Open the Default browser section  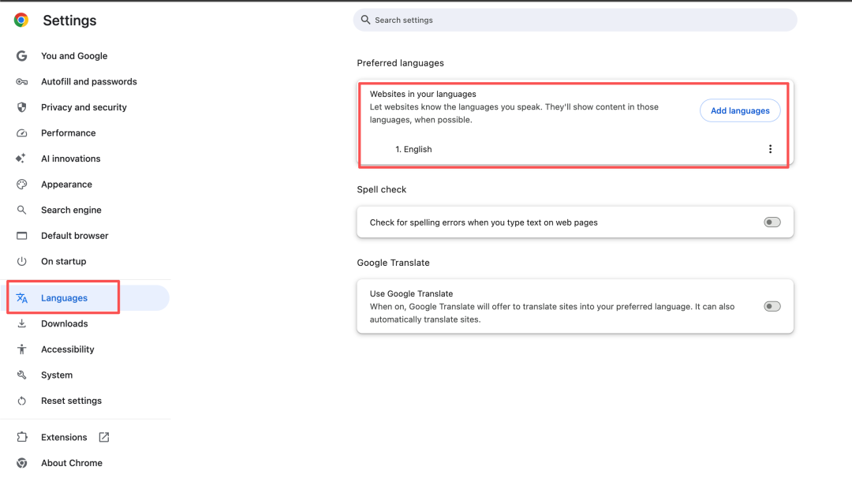pos(74,236)
